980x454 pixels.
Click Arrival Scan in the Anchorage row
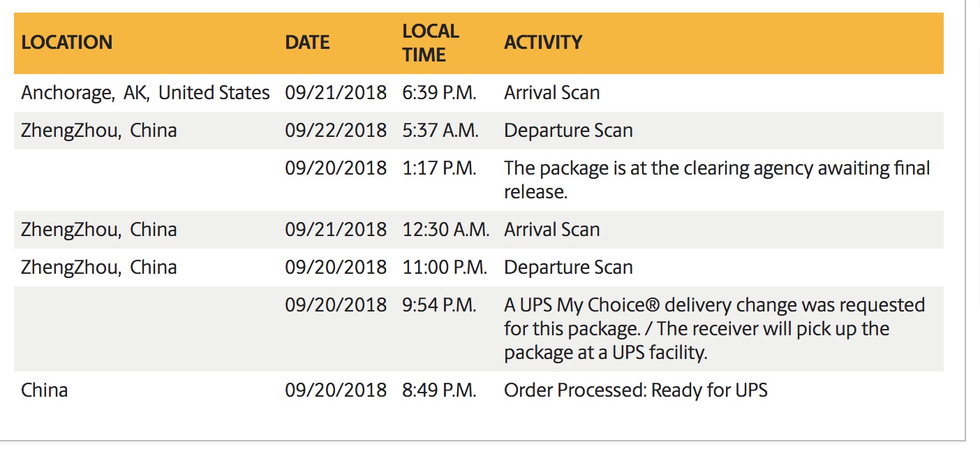(x=551, y=93)
